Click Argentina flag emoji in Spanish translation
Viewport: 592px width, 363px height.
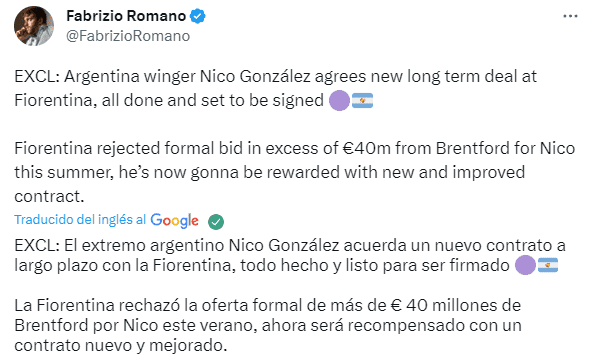coord(548,265)
